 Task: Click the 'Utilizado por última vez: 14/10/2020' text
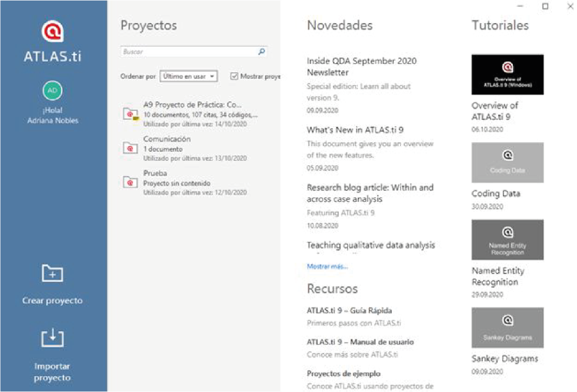click(195, 124)
